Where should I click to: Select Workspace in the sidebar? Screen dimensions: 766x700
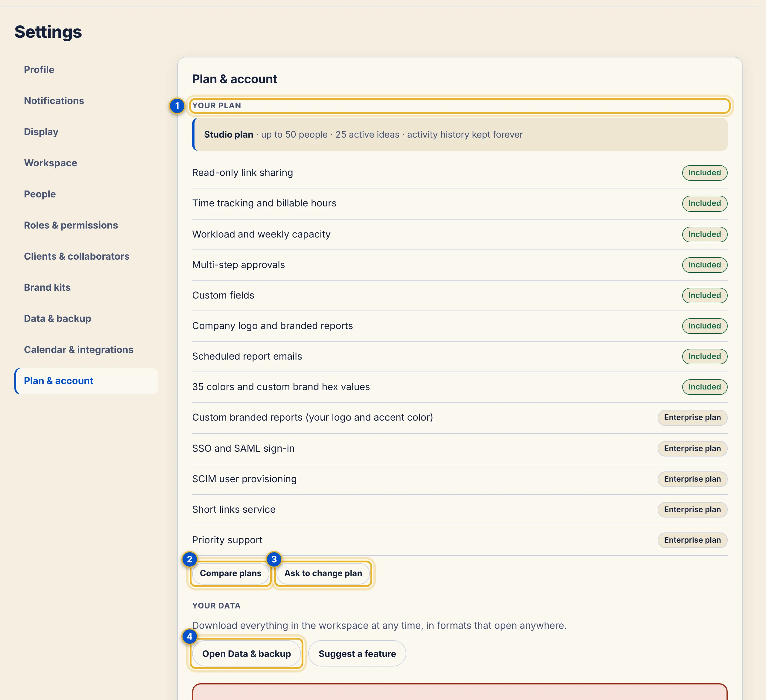pyautogui.click(x=51, y=163)
